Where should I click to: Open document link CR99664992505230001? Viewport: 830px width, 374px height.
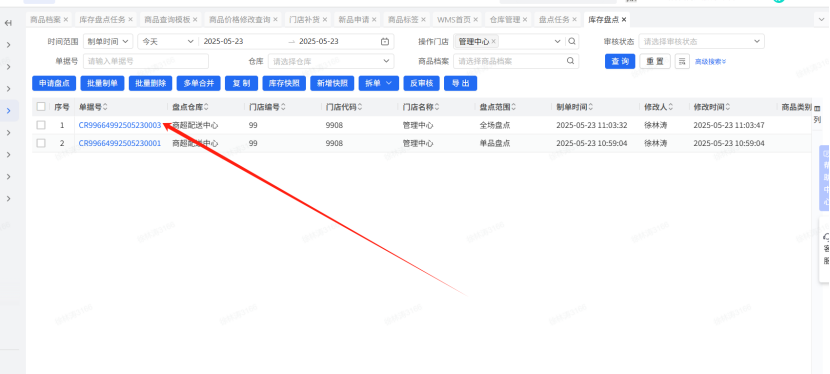(120, 143)
